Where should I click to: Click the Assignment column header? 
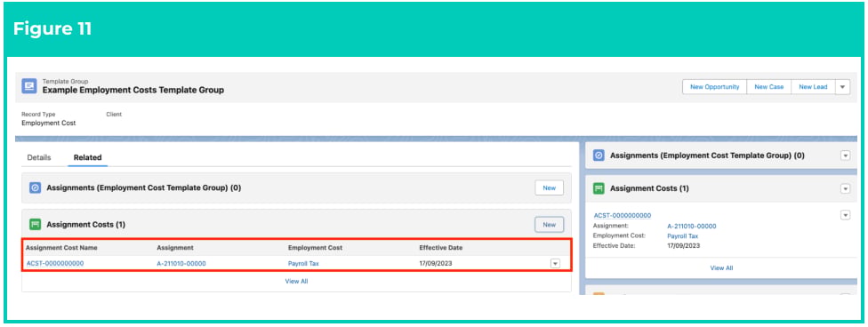(175, 247)
